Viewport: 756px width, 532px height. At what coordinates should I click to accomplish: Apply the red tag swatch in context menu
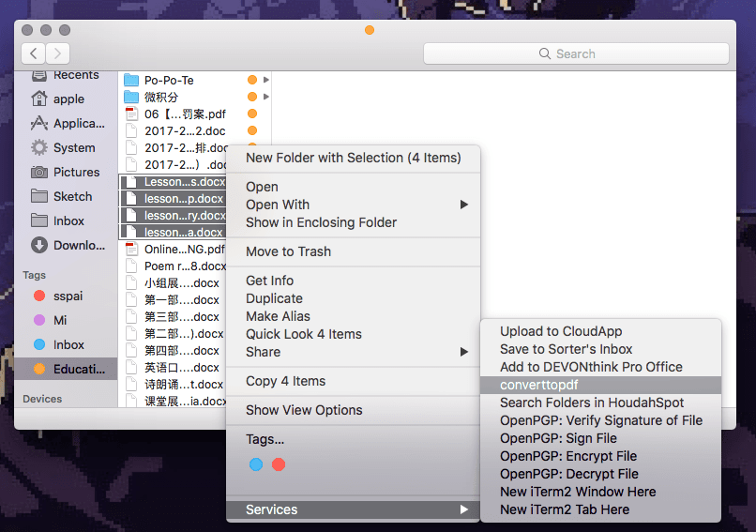click(x=279, y=464)
